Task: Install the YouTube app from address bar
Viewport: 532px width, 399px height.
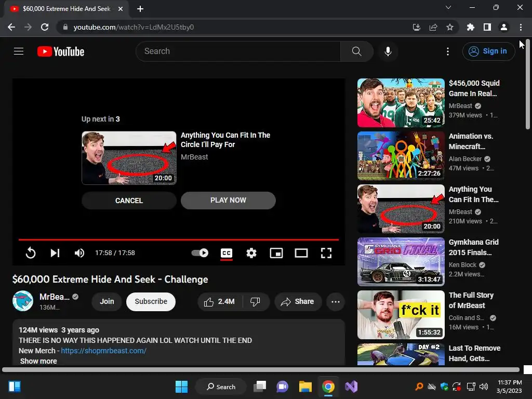Action: (x=416, y=27)
